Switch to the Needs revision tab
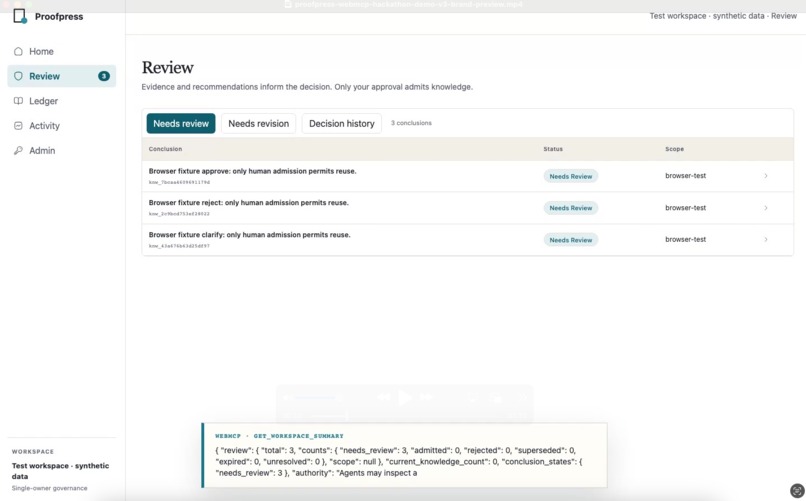The width and height of the screenshot is (806, 501). (259, 123)
